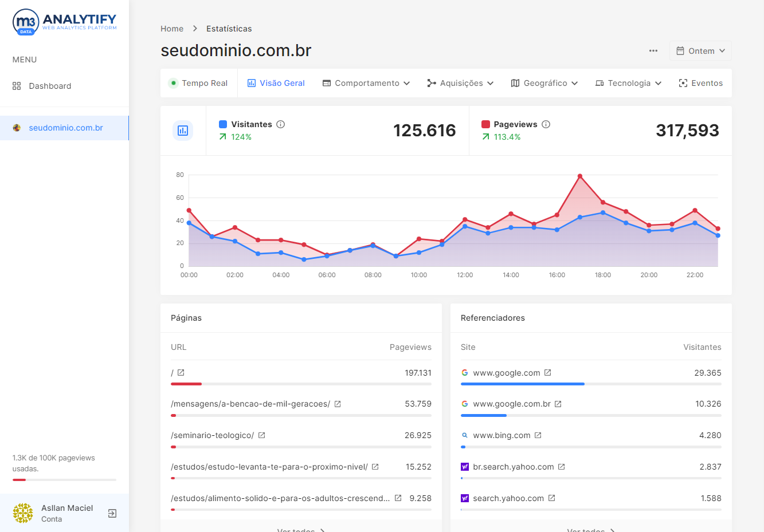
Task: Click the logout icon next to Asllan Maciel
Action: point(112,513)
